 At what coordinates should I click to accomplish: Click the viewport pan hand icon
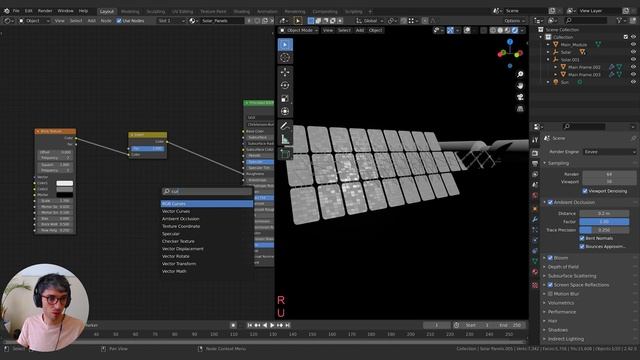point(520,86)
